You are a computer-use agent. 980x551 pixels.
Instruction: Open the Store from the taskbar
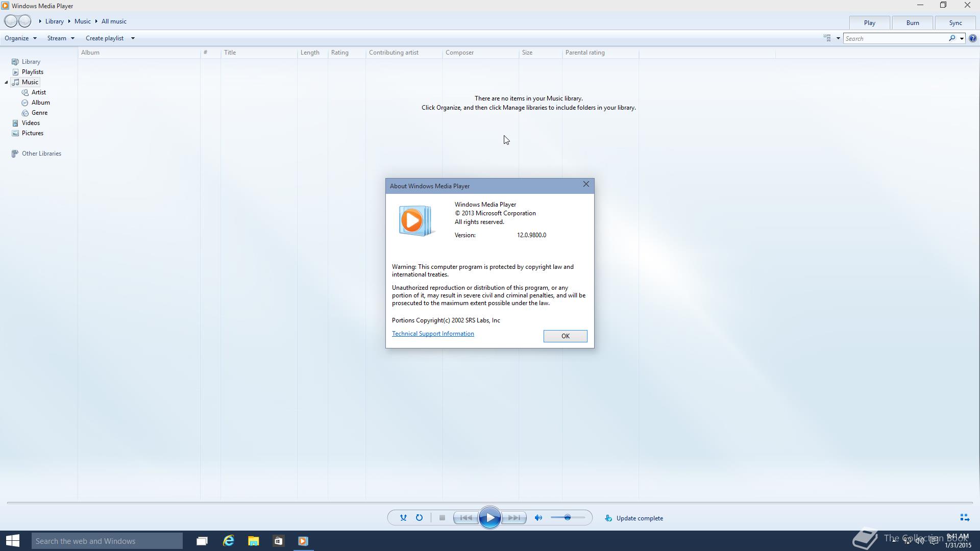click(278, 541)
